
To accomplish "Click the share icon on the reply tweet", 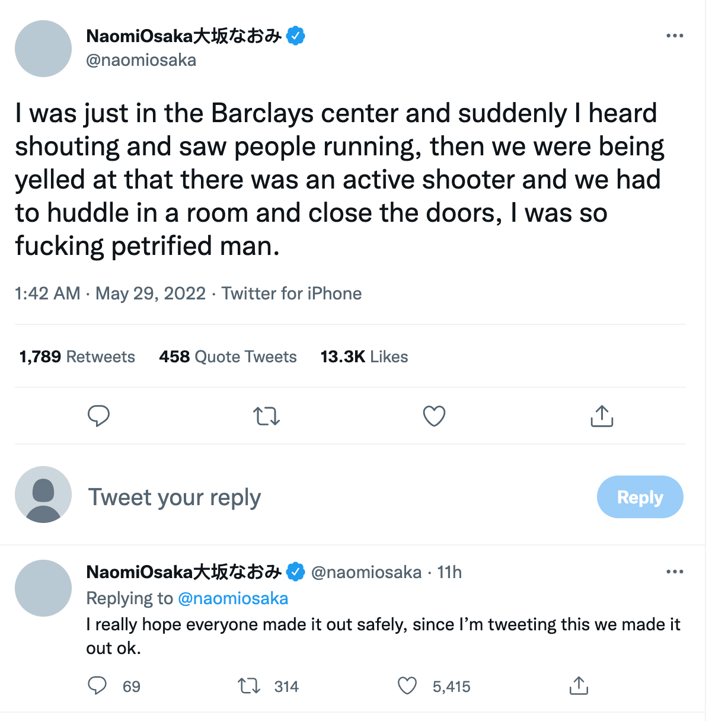I will coord(579,686).
